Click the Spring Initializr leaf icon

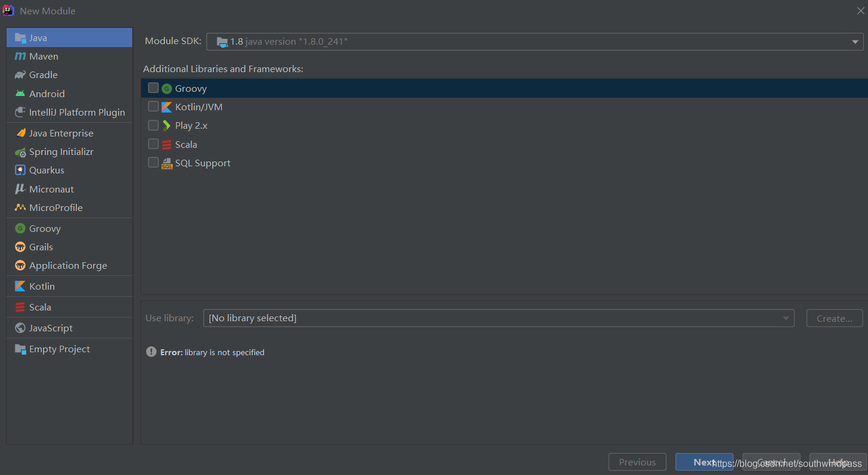coord(20,151)
